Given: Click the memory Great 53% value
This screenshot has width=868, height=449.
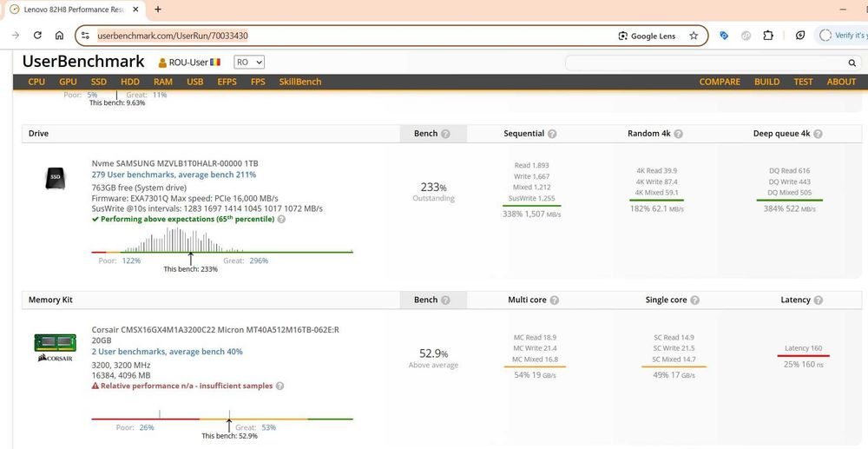Looking at the screenshot, I should click(x=268, y=427).
